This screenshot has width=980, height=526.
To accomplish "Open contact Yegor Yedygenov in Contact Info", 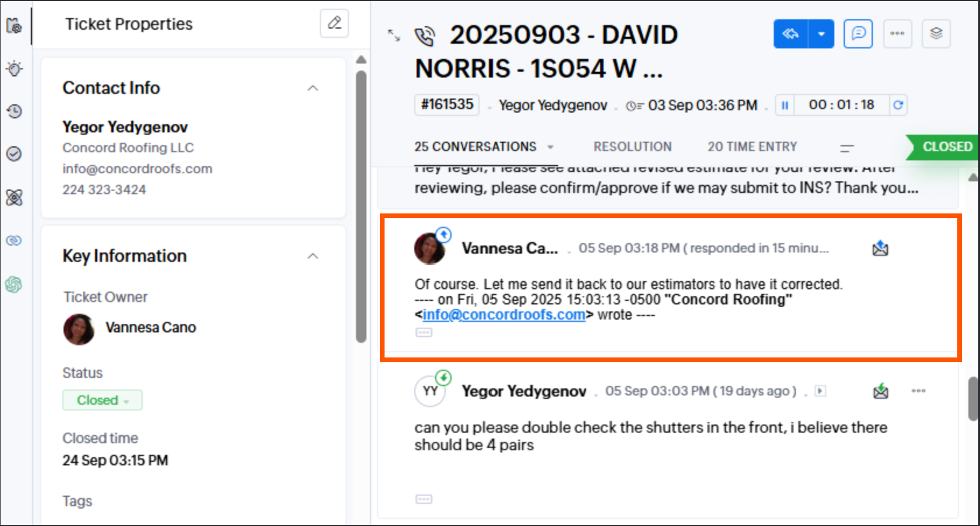I will 125,127.
